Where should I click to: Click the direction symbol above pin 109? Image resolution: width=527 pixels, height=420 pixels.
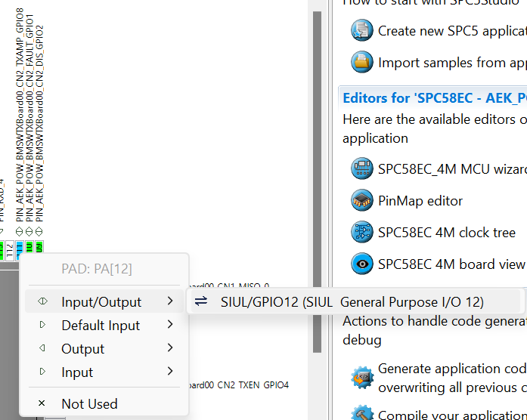click(39, 231)
